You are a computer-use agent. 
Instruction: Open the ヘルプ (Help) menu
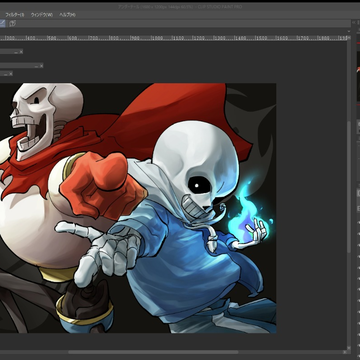point(67,15)
